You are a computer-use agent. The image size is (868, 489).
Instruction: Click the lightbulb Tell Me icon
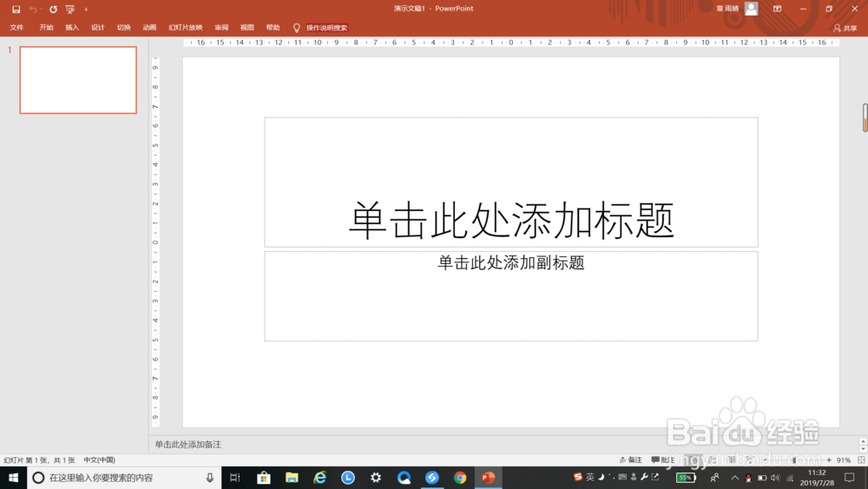click(297, 28)
